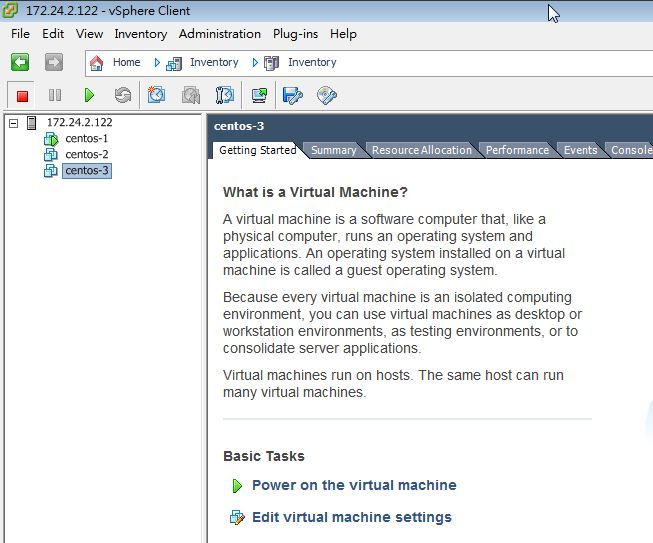Open dropdown arrow before second Inventory breadcrumb
The width and height of the screenshot is (653, 543).
click(x=255, y=62)
